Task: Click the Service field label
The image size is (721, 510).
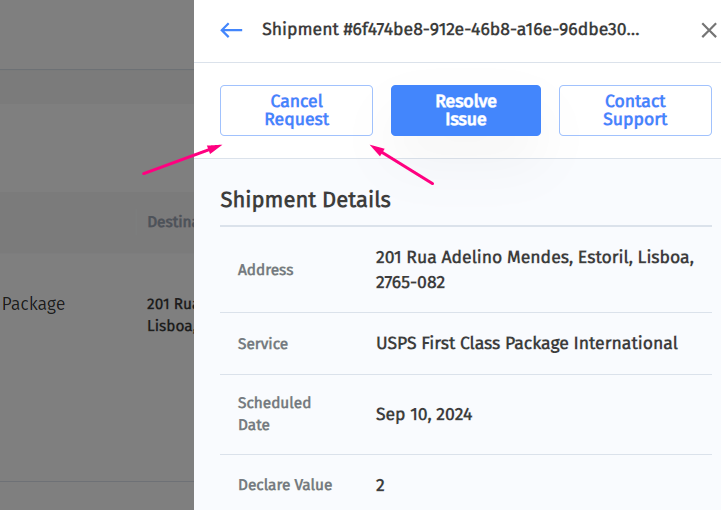Action: coord(263,344)
